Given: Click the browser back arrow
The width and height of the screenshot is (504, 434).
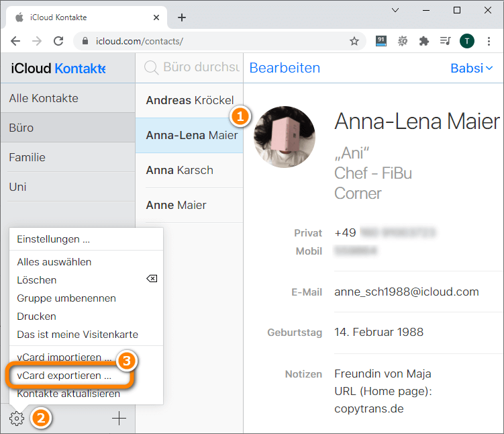Looking at the screenshot, I should point(15,41).
